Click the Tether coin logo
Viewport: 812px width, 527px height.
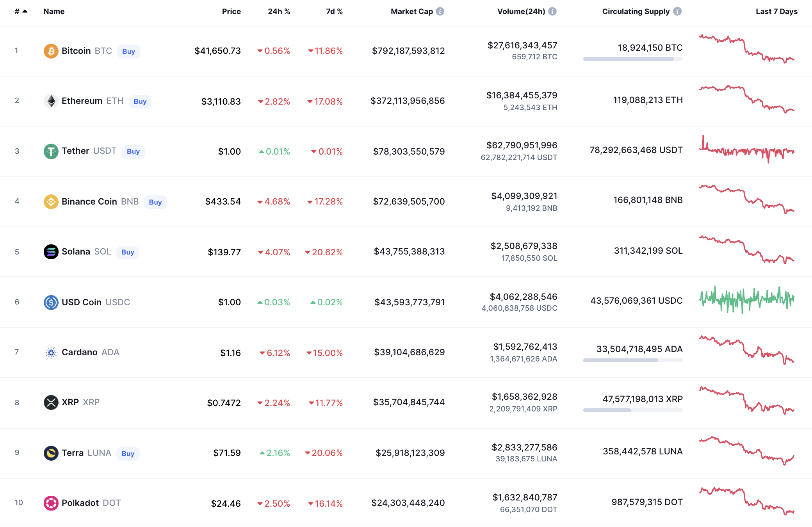click(51, 151)
